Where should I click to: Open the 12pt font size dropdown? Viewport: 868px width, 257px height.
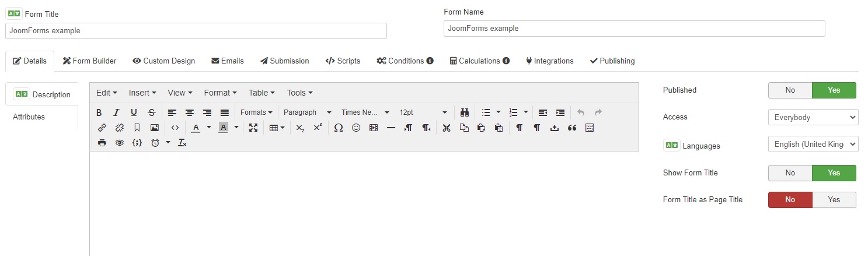click(x=423, y=112)
